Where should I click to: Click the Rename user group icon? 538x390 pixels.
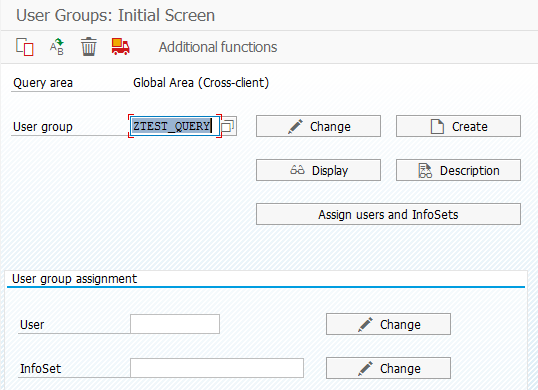point(57,47)
